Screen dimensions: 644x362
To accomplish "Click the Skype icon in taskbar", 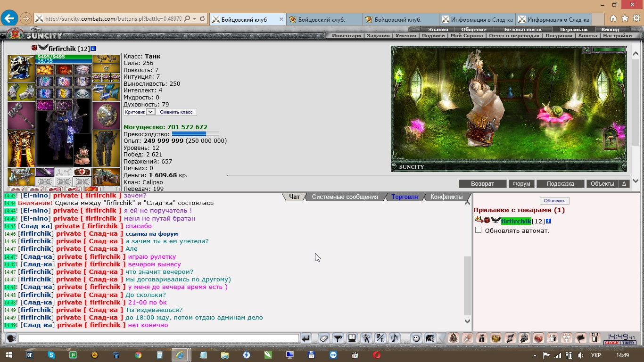I will tap(51, 355).
